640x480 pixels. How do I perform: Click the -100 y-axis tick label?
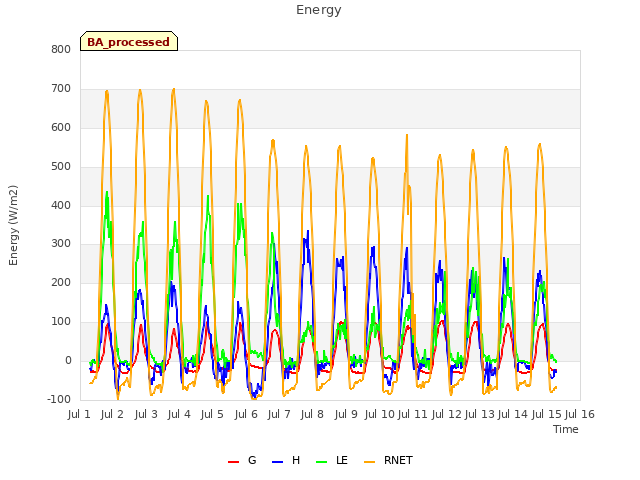point(59,399)
